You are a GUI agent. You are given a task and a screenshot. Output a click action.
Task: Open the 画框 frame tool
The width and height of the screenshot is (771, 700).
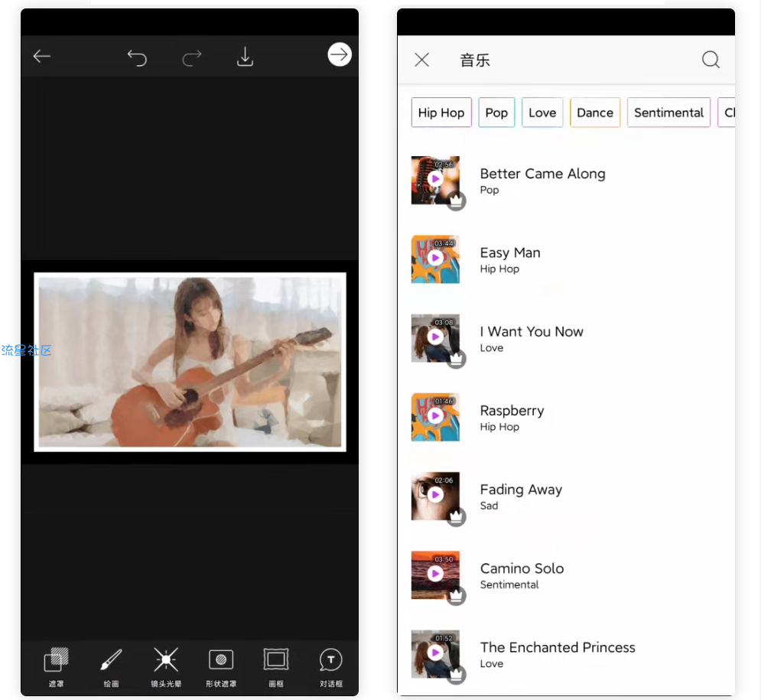point(276,667)
